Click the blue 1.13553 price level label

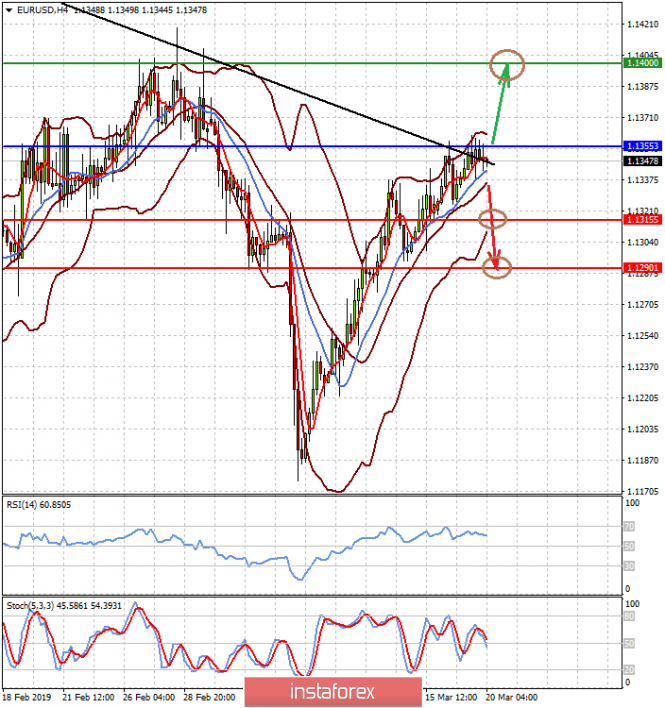click(642, 146)
